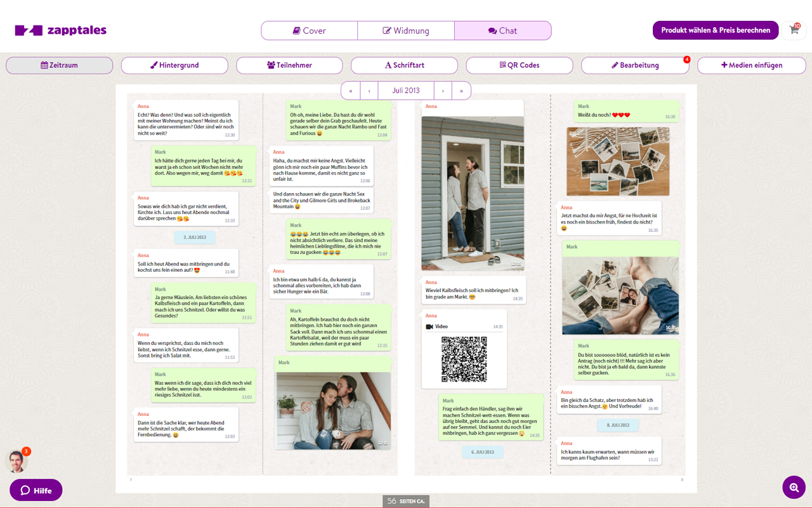Select Anna's message 'Soll ich heut Abend was mitbringen'

[187, 263]
